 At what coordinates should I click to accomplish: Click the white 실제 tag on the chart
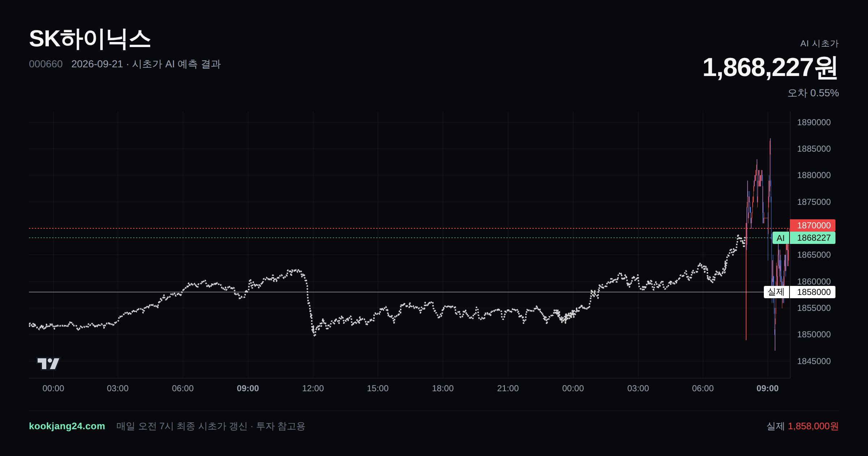[776, 292]
